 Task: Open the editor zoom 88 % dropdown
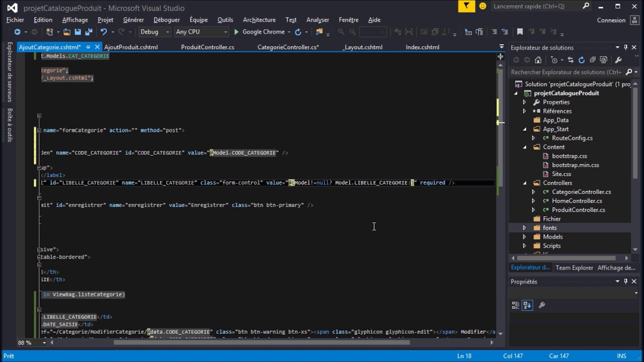[44, 342]
